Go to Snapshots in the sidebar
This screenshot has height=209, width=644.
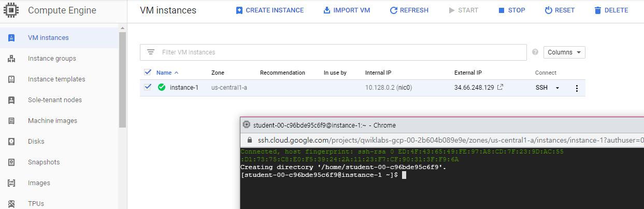(43, 162)
